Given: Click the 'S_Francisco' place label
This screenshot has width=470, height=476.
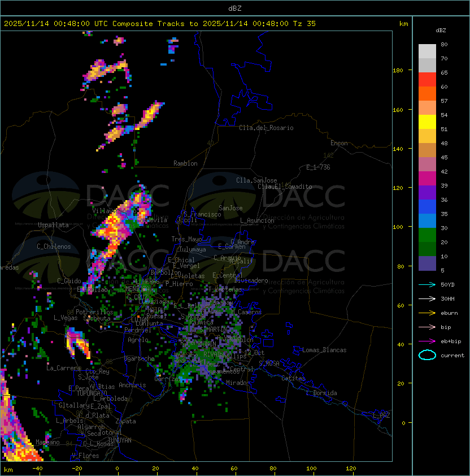Looking at the screenshot, I should (x=202, y=214).
